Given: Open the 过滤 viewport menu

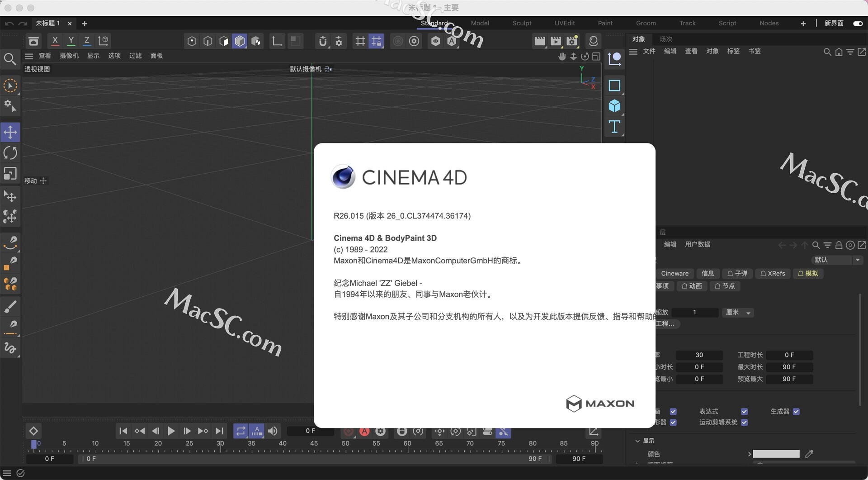Looking at the screenshot, I should (135, 56).
